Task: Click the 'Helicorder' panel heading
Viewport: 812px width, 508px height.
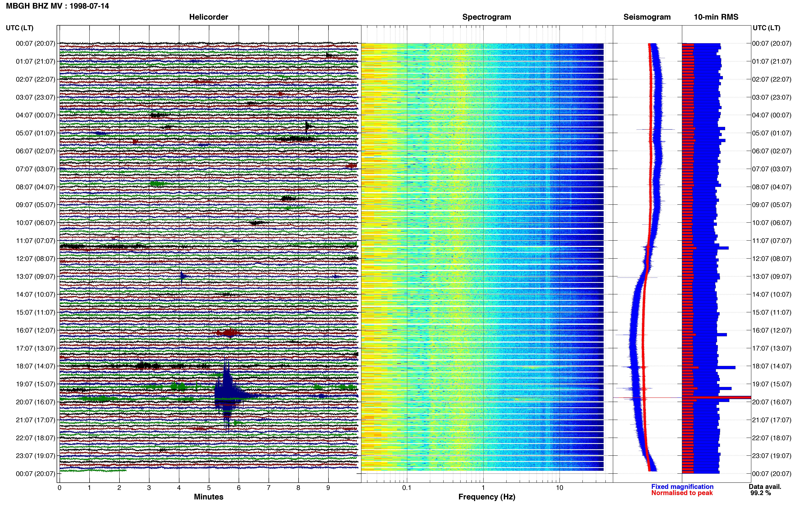Action: (209, 17)
